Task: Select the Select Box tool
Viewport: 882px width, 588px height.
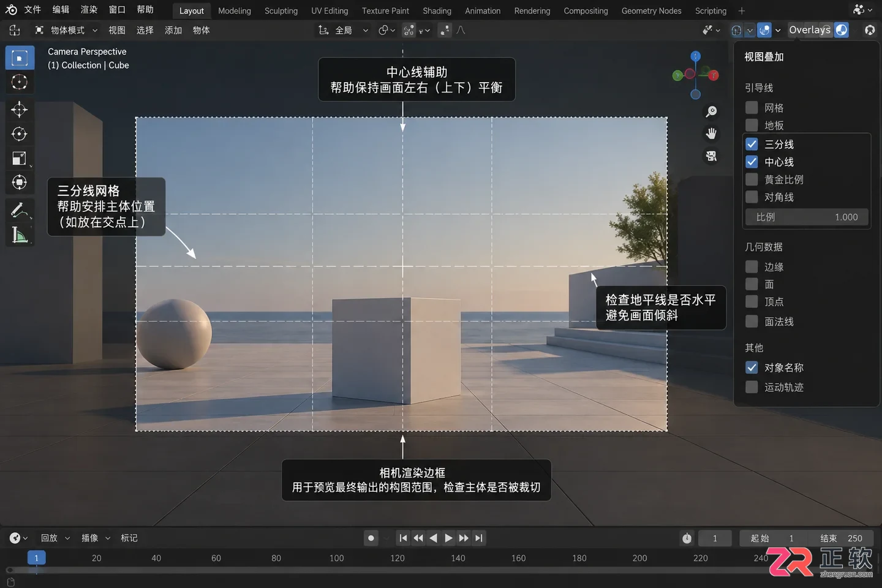Action: (20, 58)
